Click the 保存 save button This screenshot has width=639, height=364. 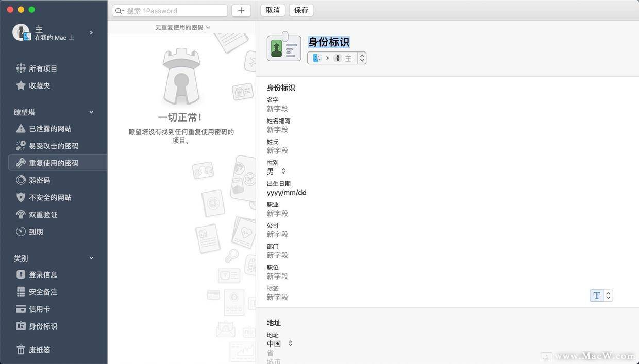301,10
